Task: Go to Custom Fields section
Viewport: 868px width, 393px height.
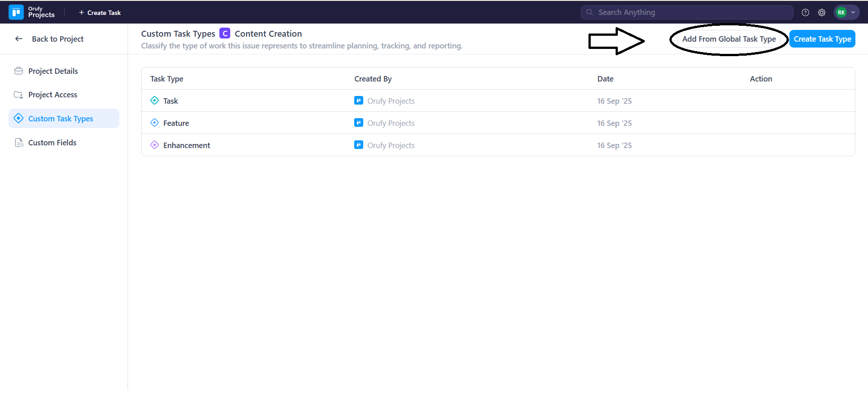Action: [x=52, y=143]
